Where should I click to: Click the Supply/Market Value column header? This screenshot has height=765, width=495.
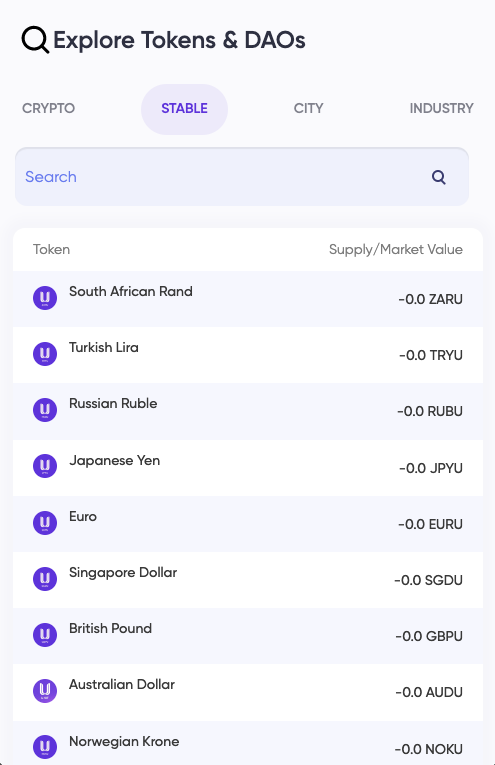pyautogui.click(x=396, y=250)
